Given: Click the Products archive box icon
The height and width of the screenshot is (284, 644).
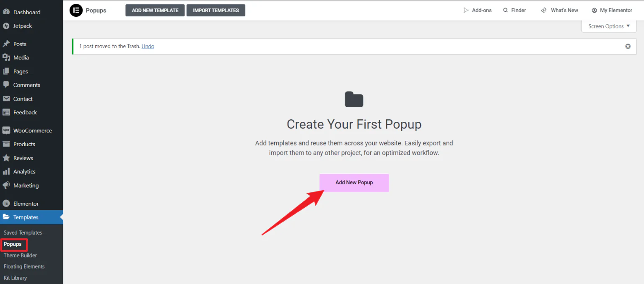Looking at the screenshot, I should pos(6,144).
